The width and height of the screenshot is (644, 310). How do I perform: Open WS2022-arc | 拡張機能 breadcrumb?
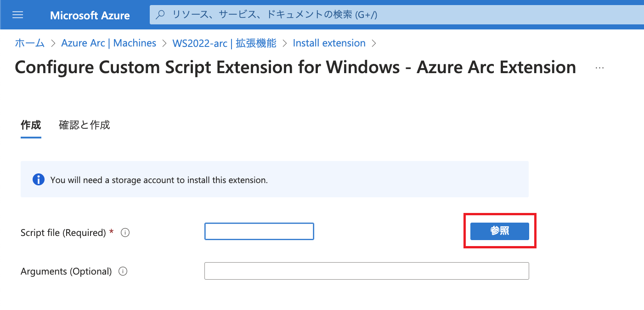225,43
